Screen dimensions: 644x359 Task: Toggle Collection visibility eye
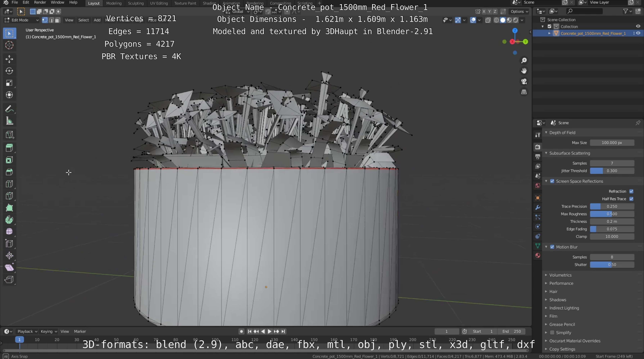click(x=638, y=26)
